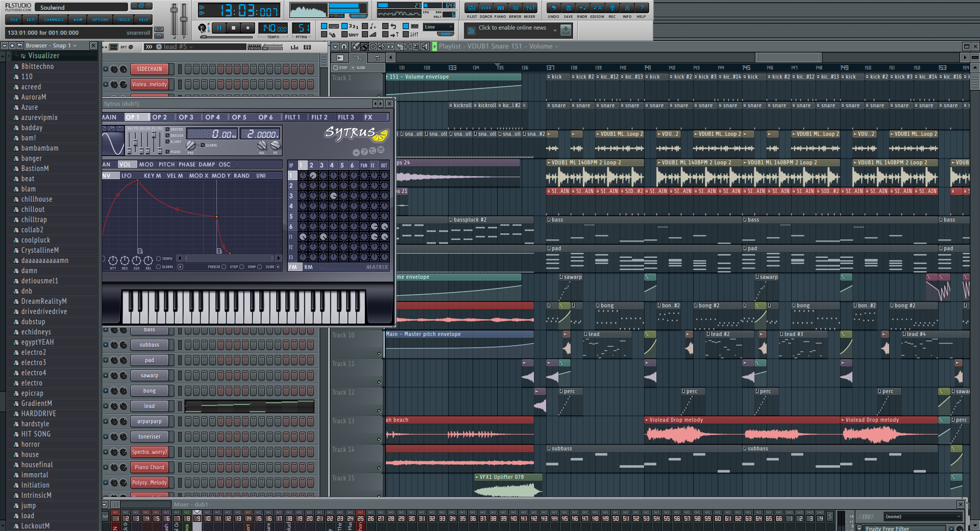Open the CHANNELS menu
Image resolution: width=980 pixels, height=531 pixels.
[54, 19]
